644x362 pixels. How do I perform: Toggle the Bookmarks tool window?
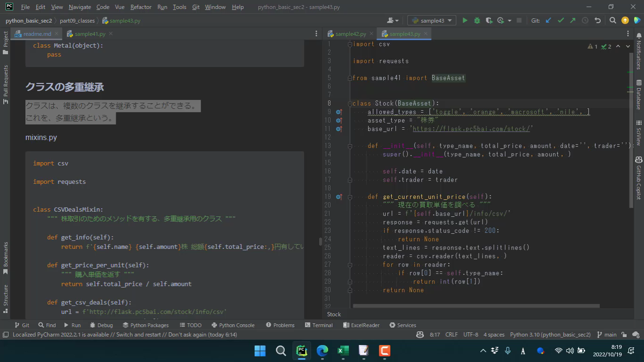coord(6,258)
